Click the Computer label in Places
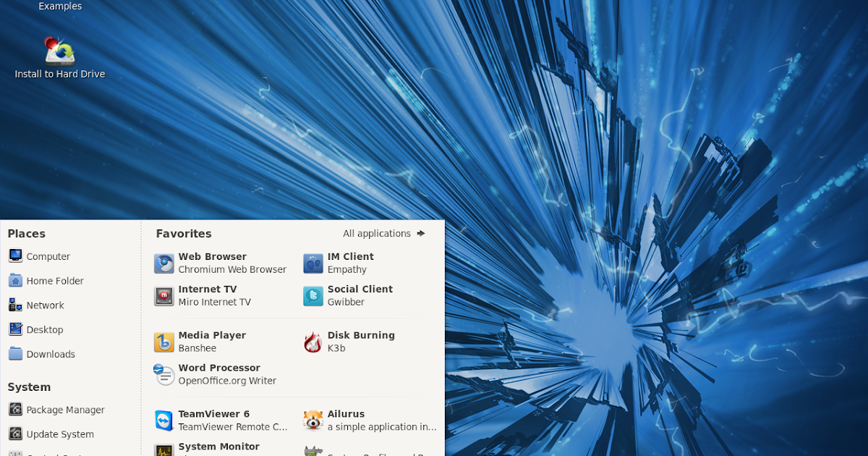The height and width of the screenshot is (456, 868). (x=48, y=256)
